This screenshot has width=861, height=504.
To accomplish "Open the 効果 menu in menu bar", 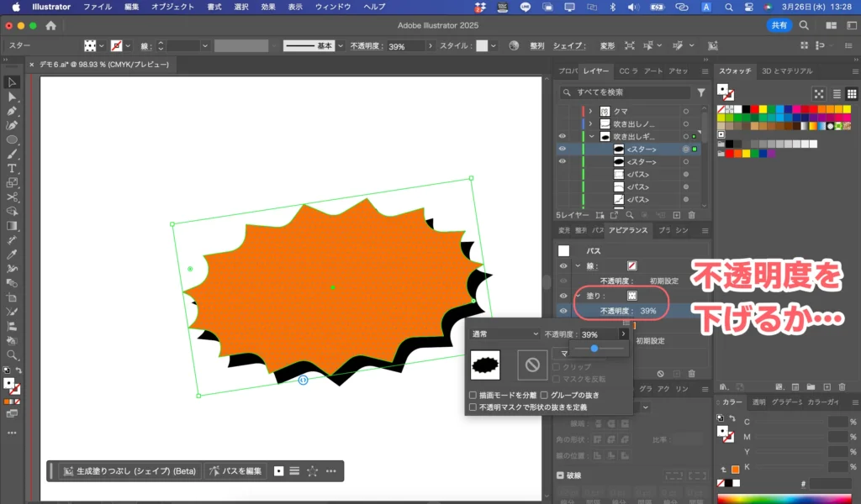I will 267,7.
